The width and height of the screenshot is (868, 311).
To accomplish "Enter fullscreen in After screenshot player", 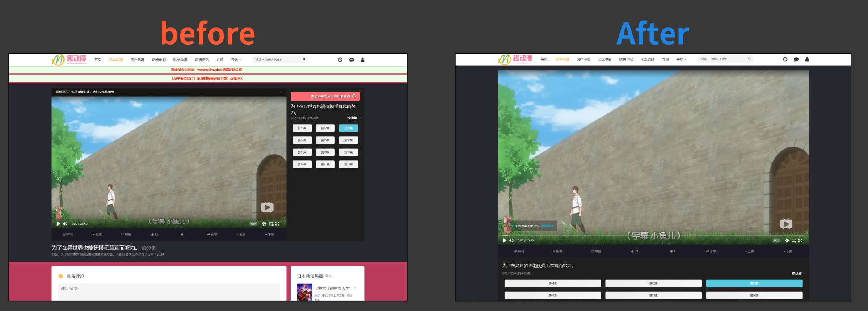I will tap(800, 240).
